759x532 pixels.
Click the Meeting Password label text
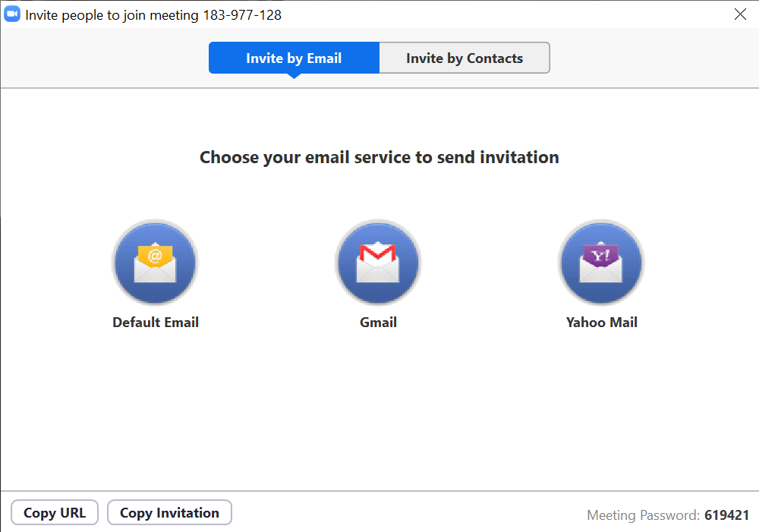643,515
